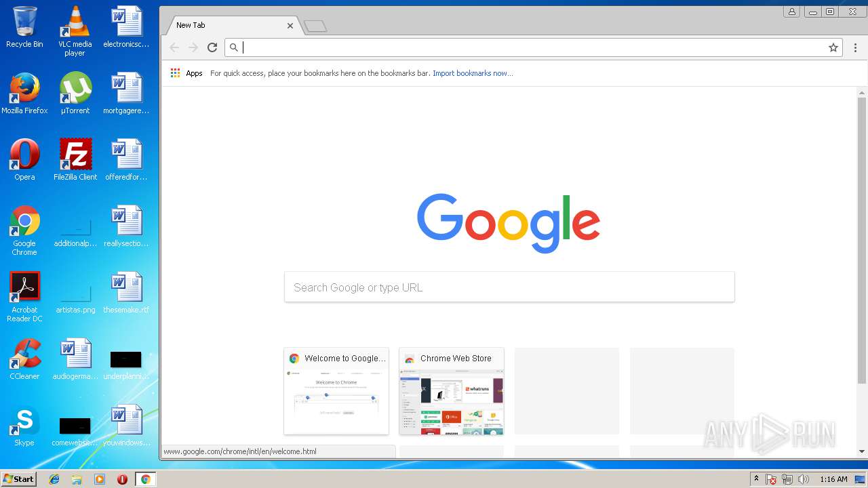Select the Opera desktop icon
Screen dimensions: 868x488
(24, 160)
